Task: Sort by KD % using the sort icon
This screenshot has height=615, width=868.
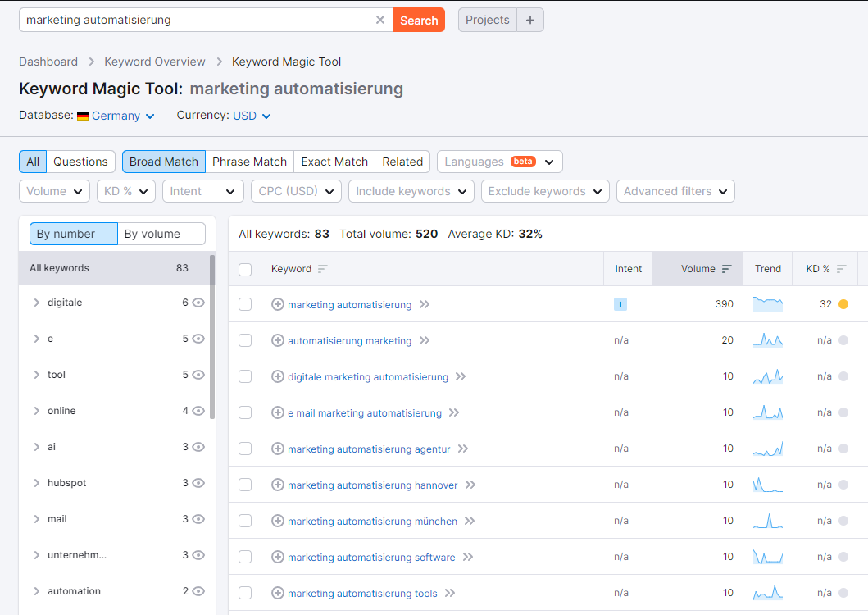Action: [841, 268]
